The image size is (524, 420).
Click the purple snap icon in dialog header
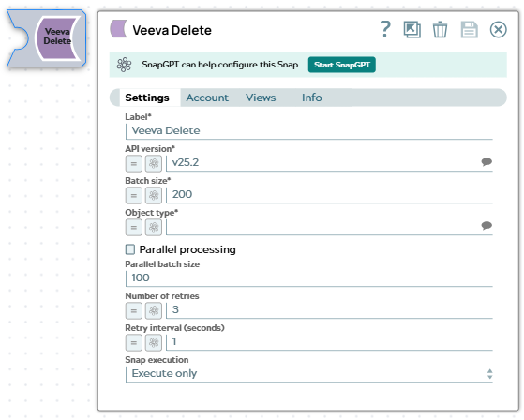click(x=118, y=29)
